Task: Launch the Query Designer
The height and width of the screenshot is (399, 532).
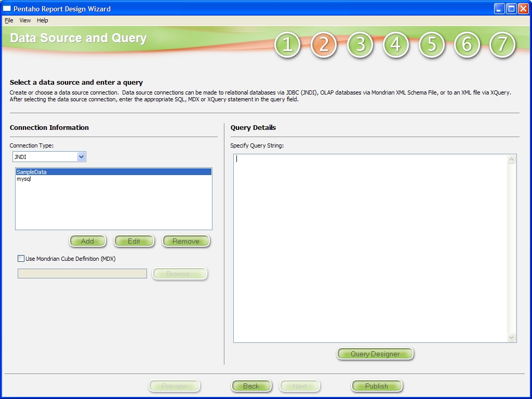Action: (375, 354)
